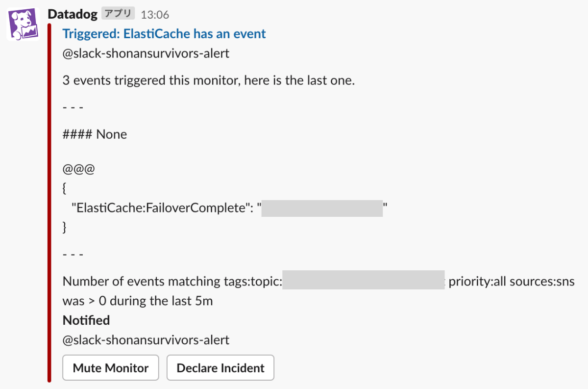Click the アプリ app badge
The image size is (588, 389).
click(x=118, y=14)
